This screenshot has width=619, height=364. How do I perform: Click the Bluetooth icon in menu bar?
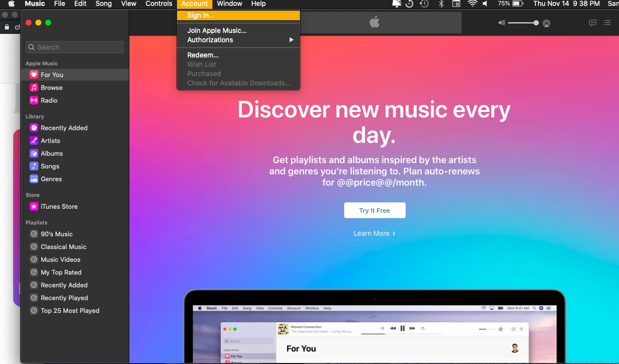pos(441,4)
